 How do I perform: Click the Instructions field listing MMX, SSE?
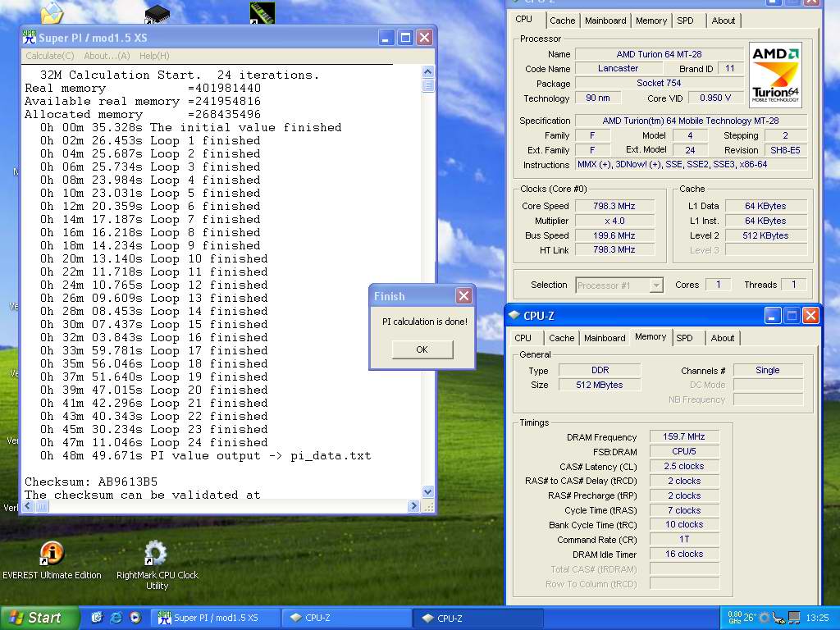coord(691,164)
